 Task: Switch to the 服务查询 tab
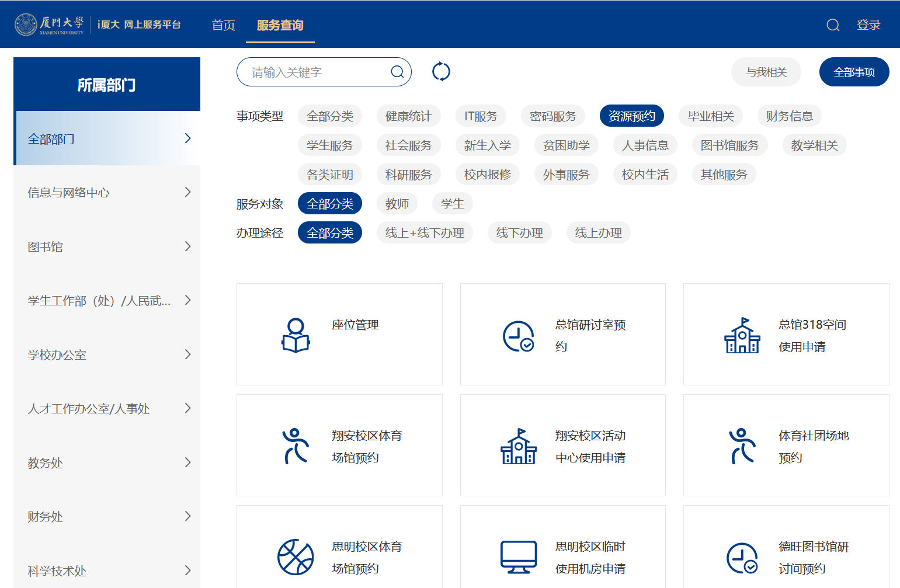click(x=280, y=25)
